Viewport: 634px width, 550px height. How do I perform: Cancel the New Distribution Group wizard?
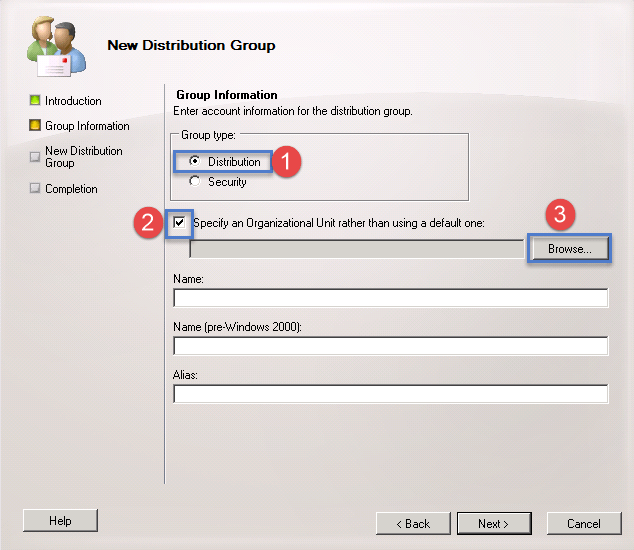[x=583, y=523]
